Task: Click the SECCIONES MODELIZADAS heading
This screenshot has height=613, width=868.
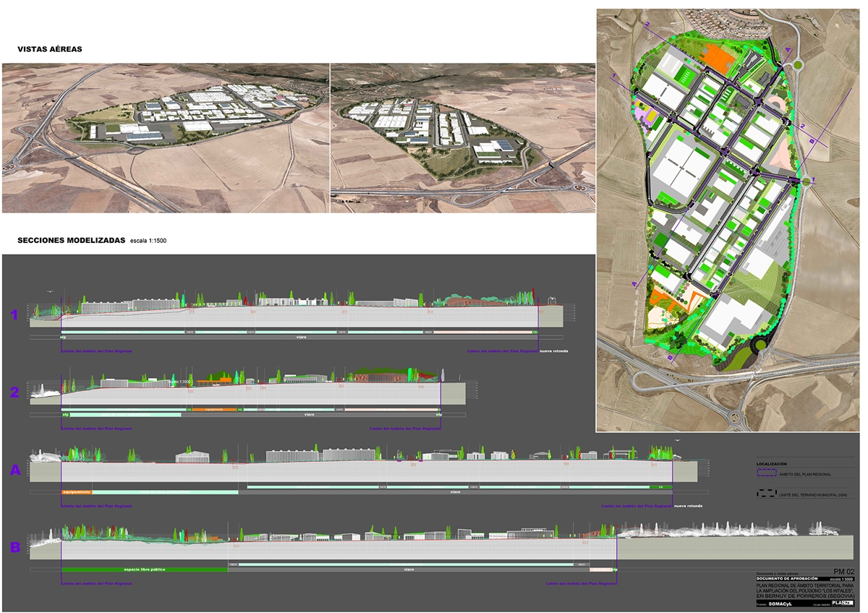Action: (71, 239)
